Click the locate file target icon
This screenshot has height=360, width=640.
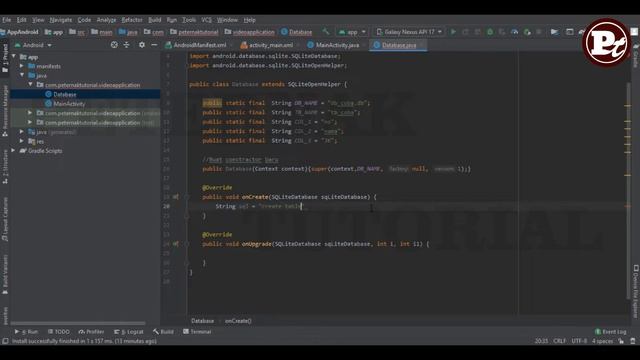point(114,45)
